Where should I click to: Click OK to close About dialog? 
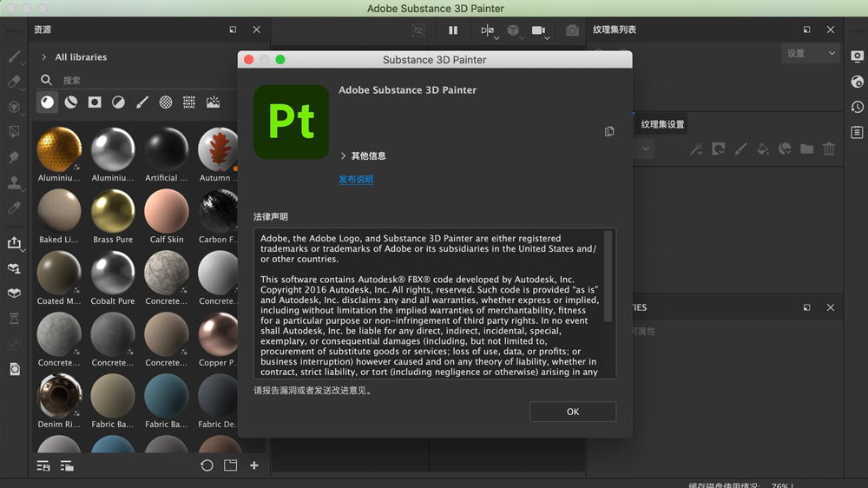pyautogui.click(x=573, y=412)
